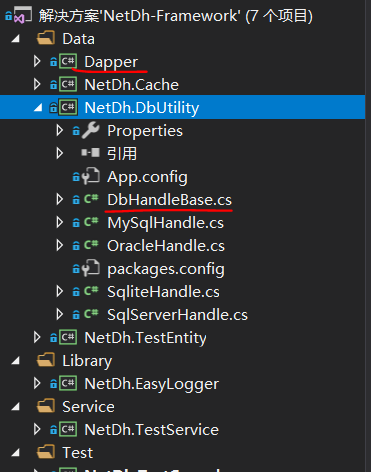Screen dimensions: 371x472
Task: Select the Properties item
Action: [x=145, y=131]
